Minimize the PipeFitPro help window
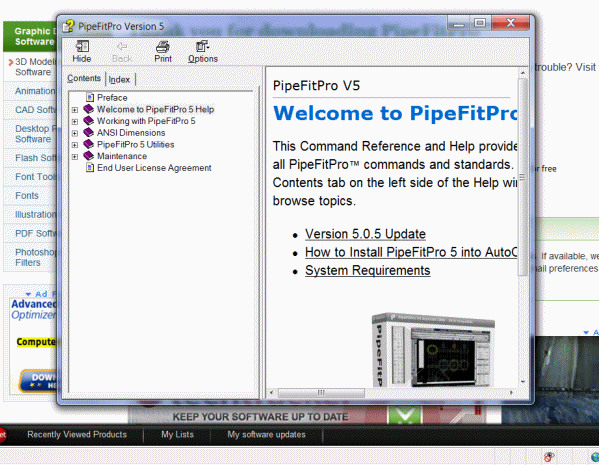This screenshot has width=599, height=465. point(459,23)
